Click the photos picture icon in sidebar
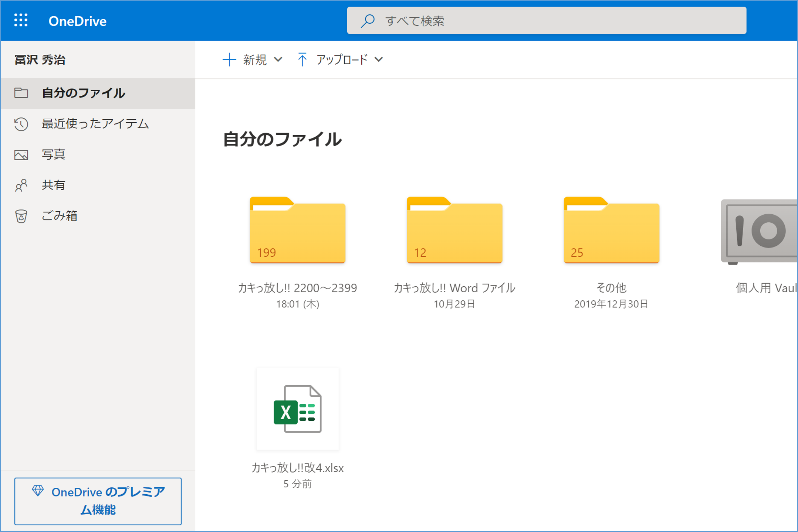The height and width of the screenshot is (532, 798). [x=21, y=155]
